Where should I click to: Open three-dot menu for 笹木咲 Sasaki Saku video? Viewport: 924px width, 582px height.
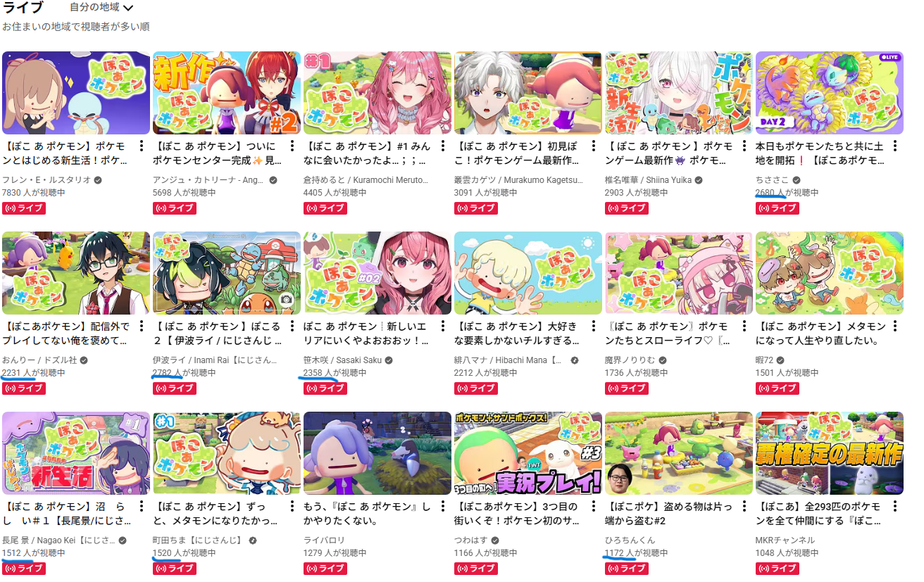tap(444, 327)
